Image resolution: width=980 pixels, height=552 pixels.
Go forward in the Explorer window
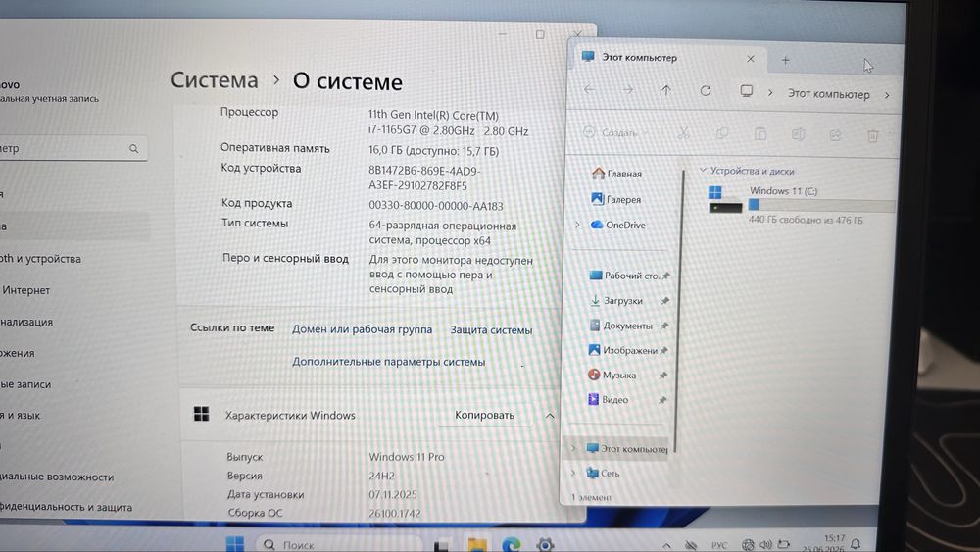click(627, 90)
